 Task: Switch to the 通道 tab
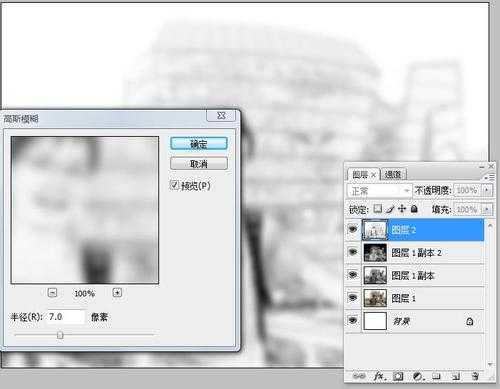[x=393, y=174]
